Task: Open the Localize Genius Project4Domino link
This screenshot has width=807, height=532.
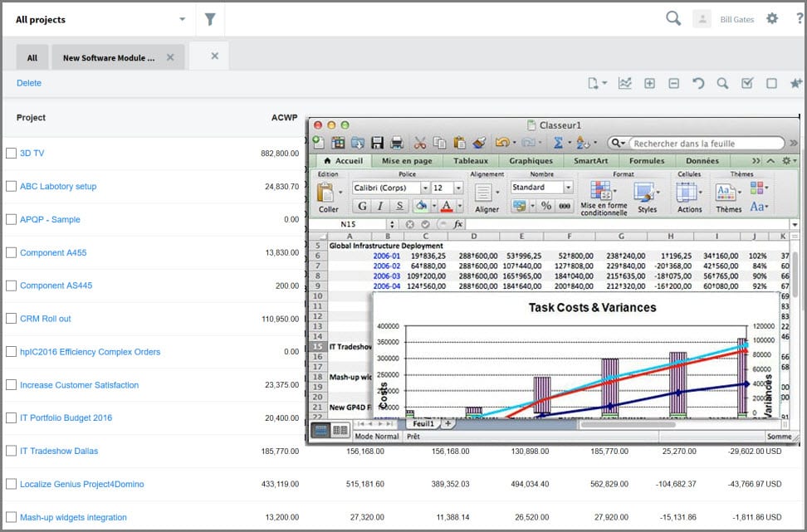Action: pyautogui.click(x=81, y=484)
